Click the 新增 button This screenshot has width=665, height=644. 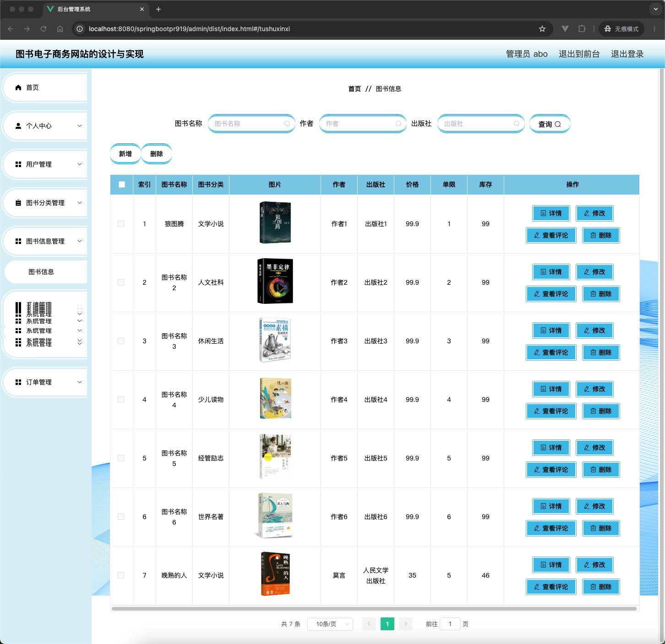[x=125, y=154]
